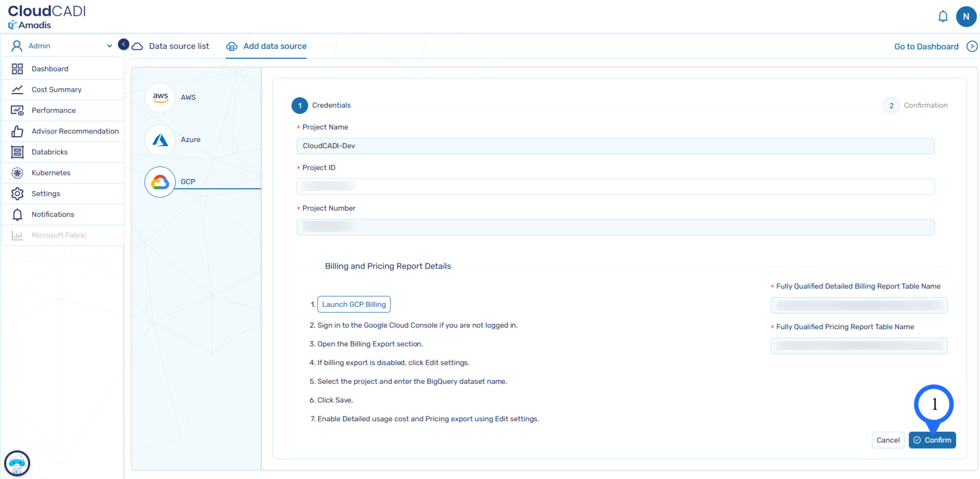Focus the Project Name input field
The height and width of the screenshot is (479, 980).
[x=615, y=146]
